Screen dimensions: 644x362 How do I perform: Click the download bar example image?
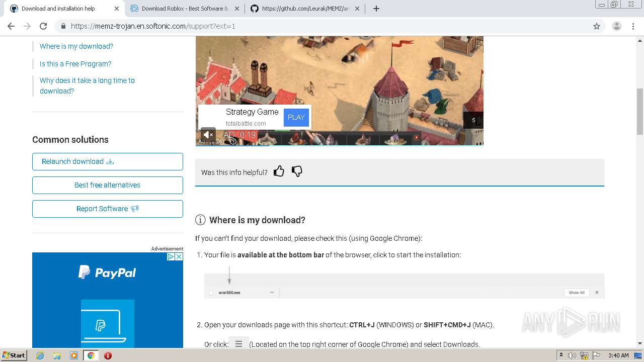[x=404, y=286]
